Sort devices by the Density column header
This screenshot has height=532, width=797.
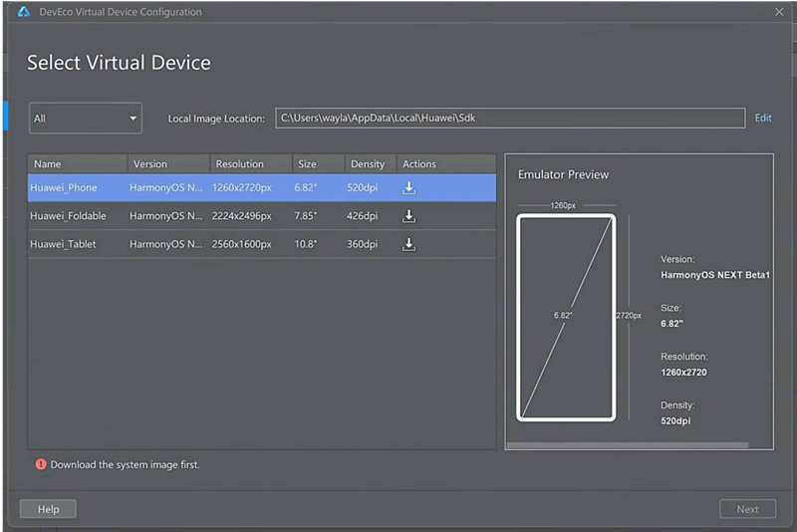click(x=371, y=163)
